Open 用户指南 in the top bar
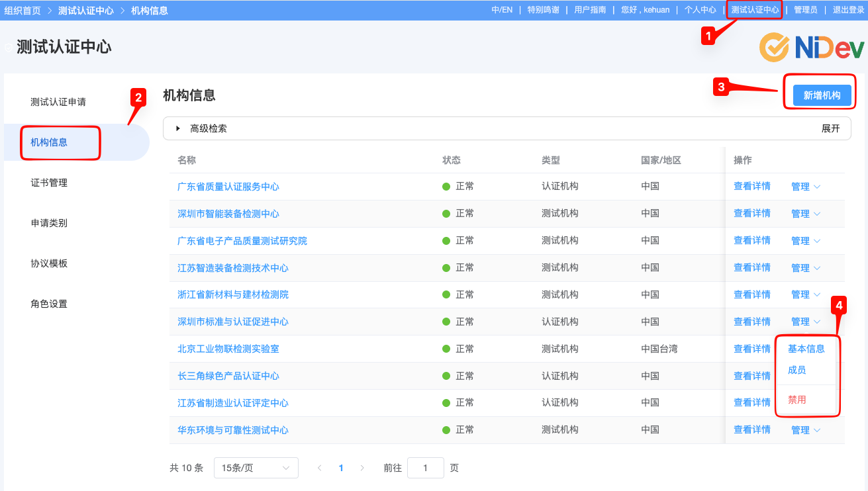 click(x=590, y=10)
